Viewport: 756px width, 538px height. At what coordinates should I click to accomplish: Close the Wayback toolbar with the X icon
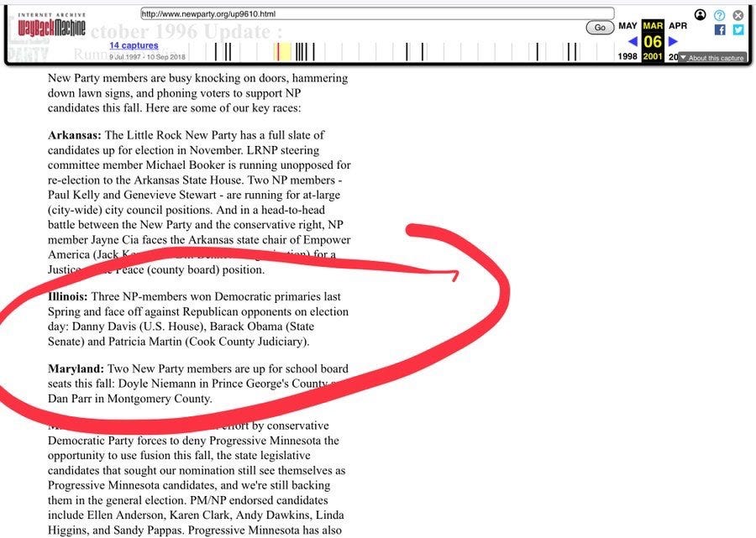pyautogui.click(x=738, y=15)
